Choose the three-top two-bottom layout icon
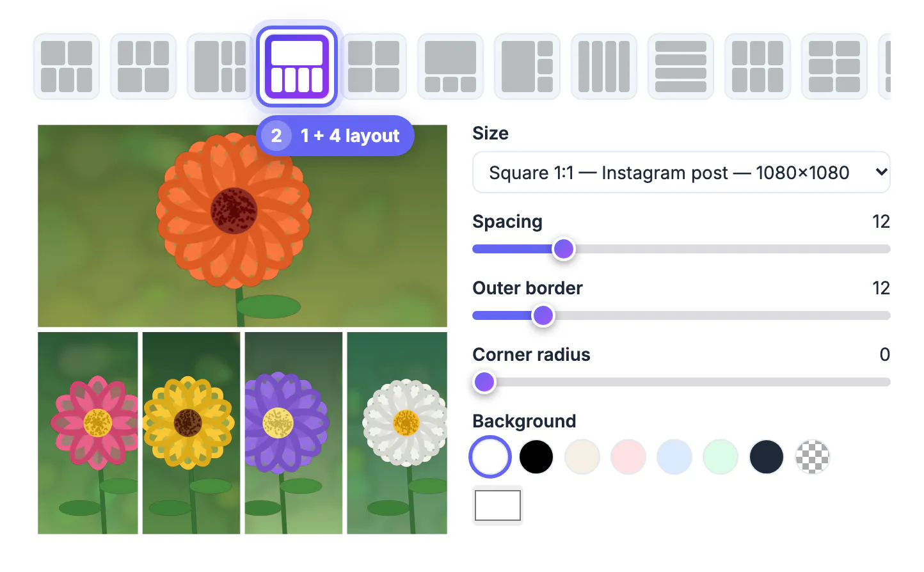The width and height of the screenshot is (924, 572). point(143,67)
